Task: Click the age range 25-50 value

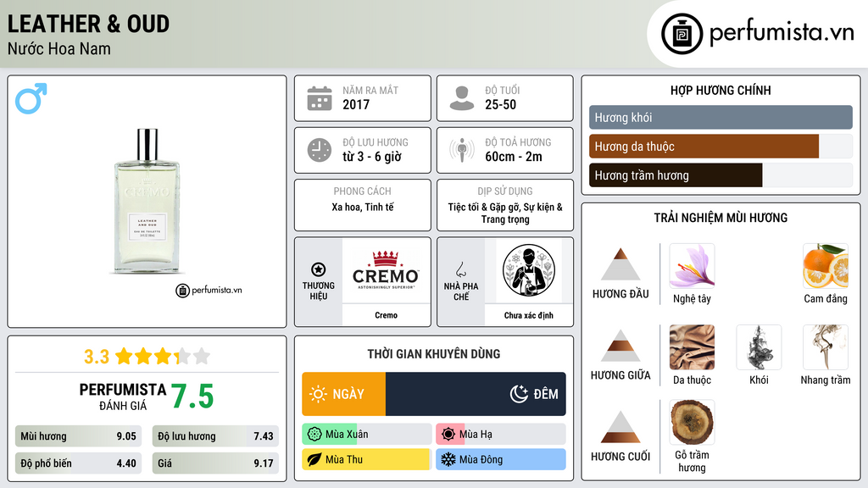Action: coord(500,104)
